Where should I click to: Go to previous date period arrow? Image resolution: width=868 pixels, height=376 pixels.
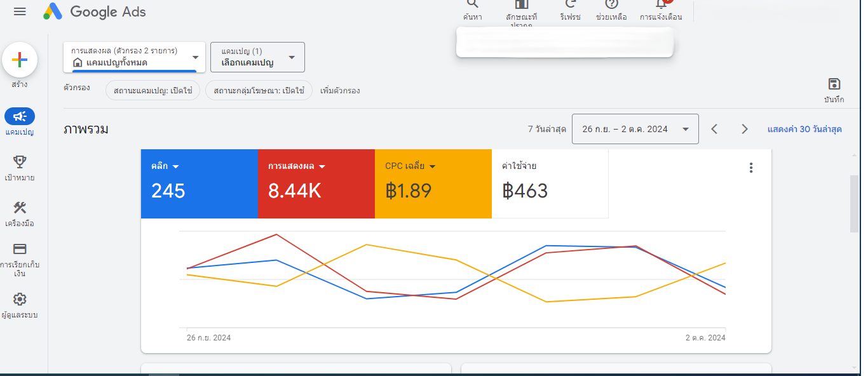(x=714, y=129)
